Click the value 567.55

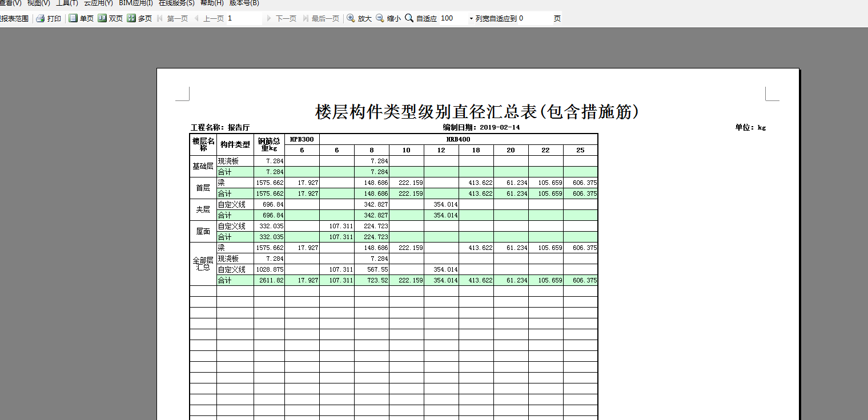[372, 270]
